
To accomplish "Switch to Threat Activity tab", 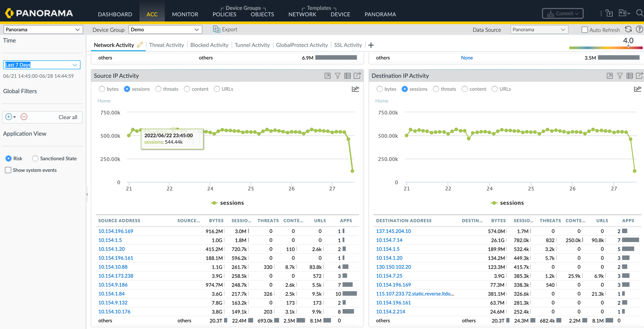I will tap(166, 45).
